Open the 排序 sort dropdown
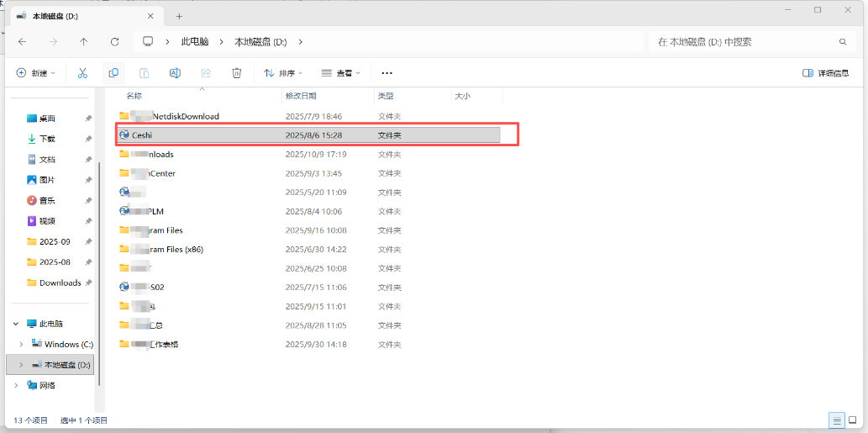The image size is (868, 433). [x=283, y=73]
